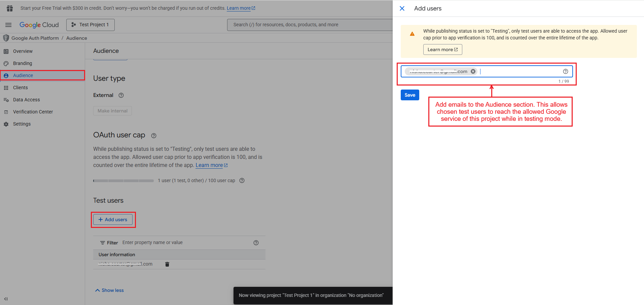644x305 pixels.
Task: Click help icon in email input field
Action: point(565,71)
